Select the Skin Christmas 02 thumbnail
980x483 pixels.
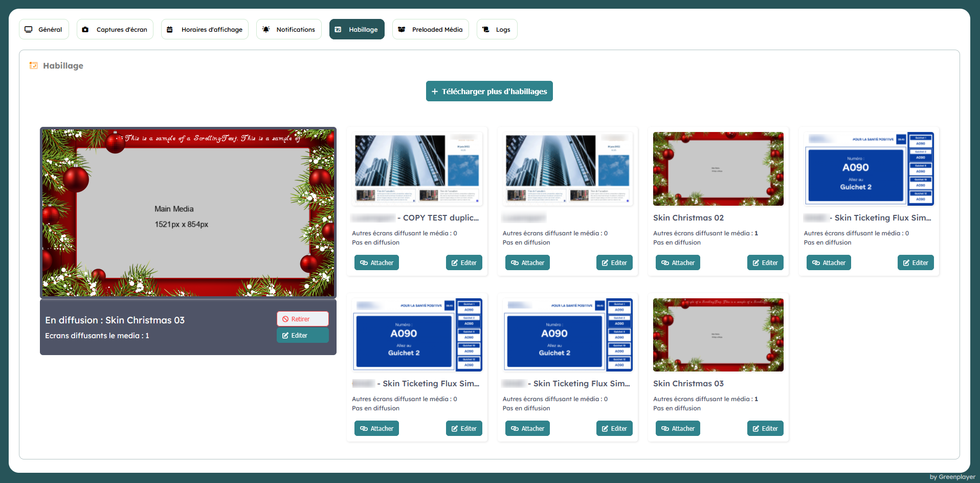(718, 169)
